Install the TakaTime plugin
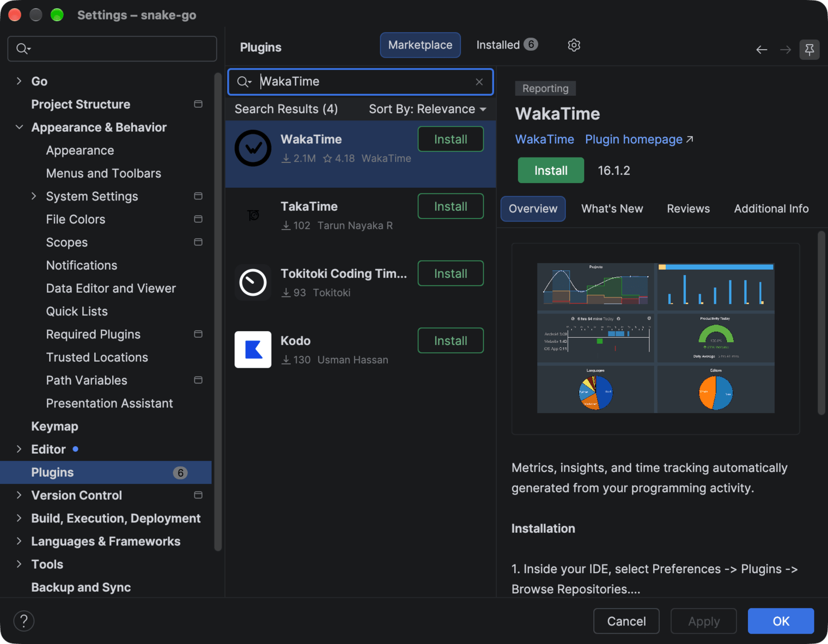 click(450, 206)
